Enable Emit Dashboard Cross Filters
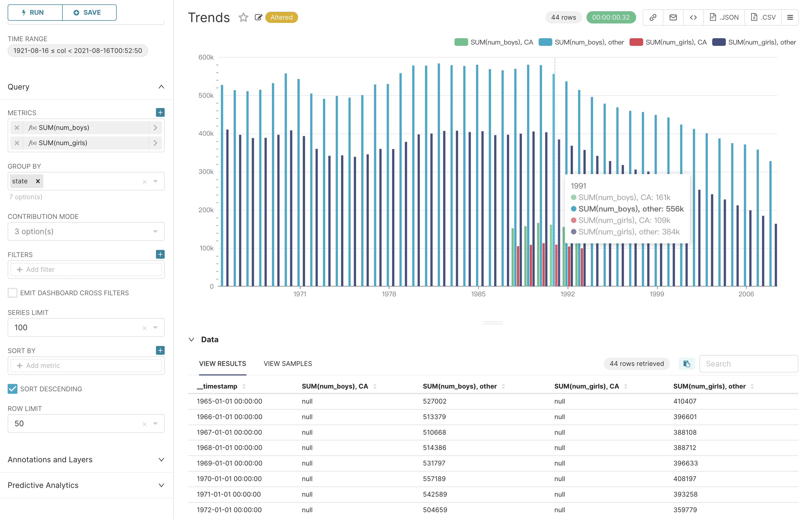The image size is (812, 519). (x=13, y=293)
